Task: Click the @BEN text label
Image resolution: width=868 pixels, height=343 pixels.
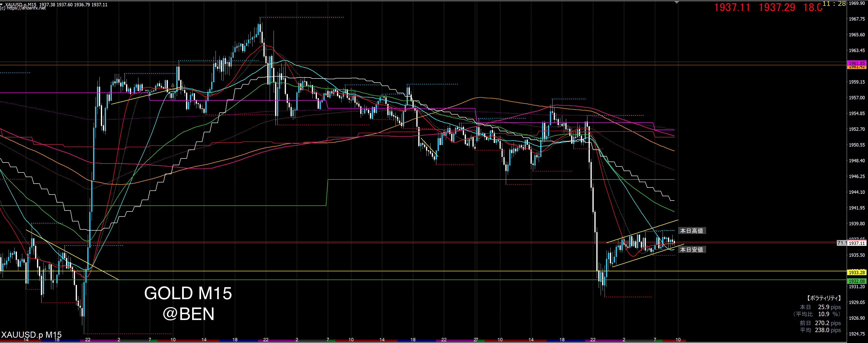Action: 188,314
